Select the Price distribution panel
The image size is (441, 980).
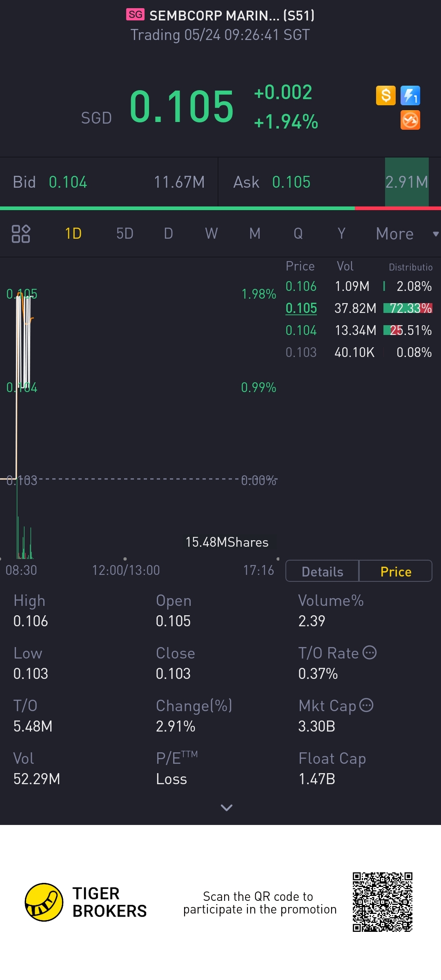[x=396, y=571]
